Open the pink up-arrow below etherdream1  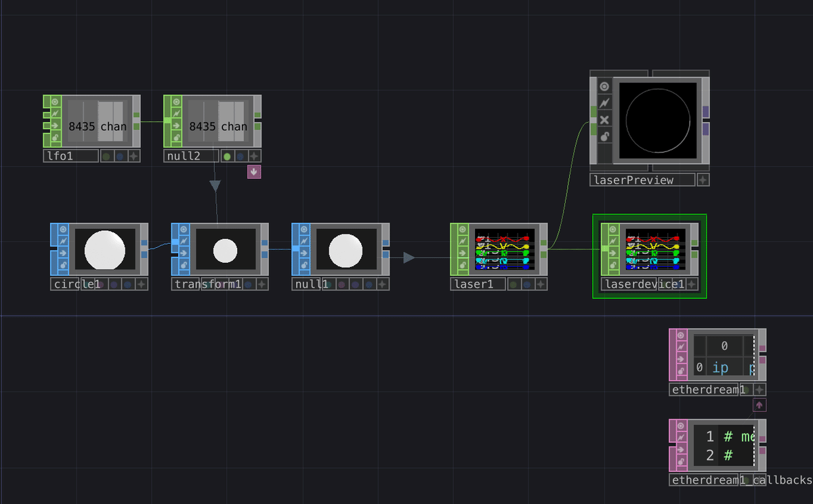(x=759, y=404)
